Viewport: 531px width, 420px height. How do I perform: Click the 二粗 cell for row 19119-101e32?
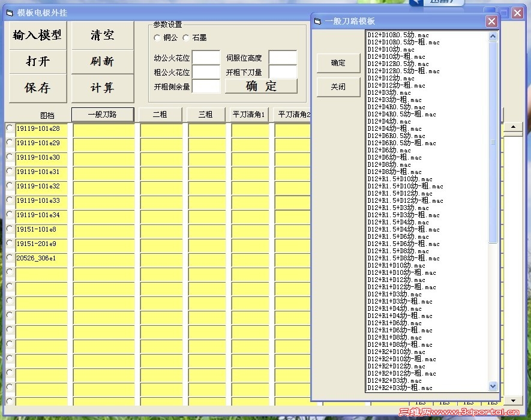(x=161, y=188)
